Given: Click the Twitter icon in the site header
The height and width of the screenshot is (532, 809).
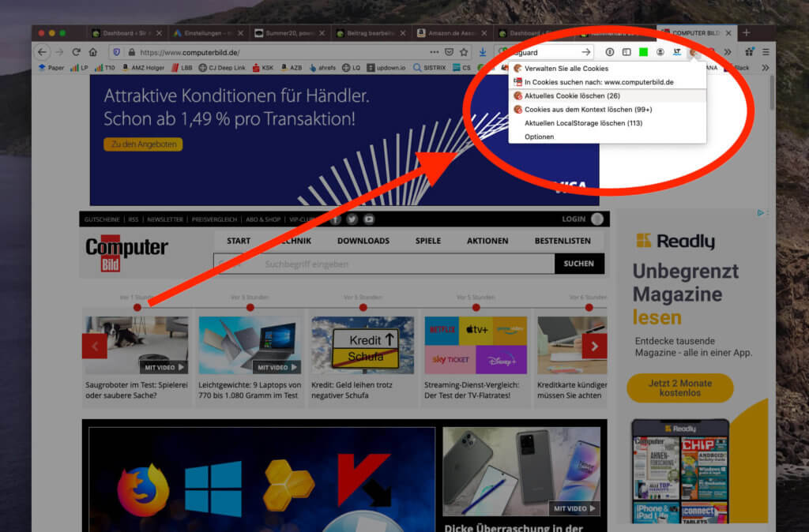Looking at the screenshot, I should click(x=352, y=219).
